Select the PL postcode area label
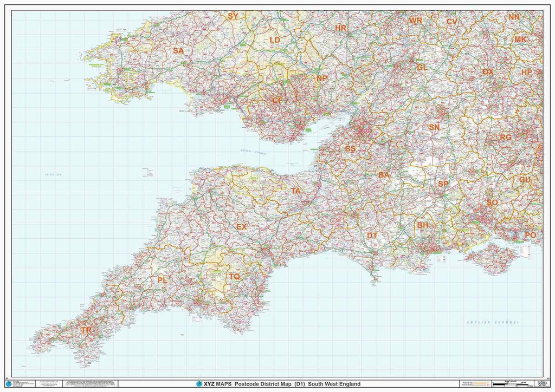Image resolution: width=555 pixels, height=392 pixels. pos(163,280)
